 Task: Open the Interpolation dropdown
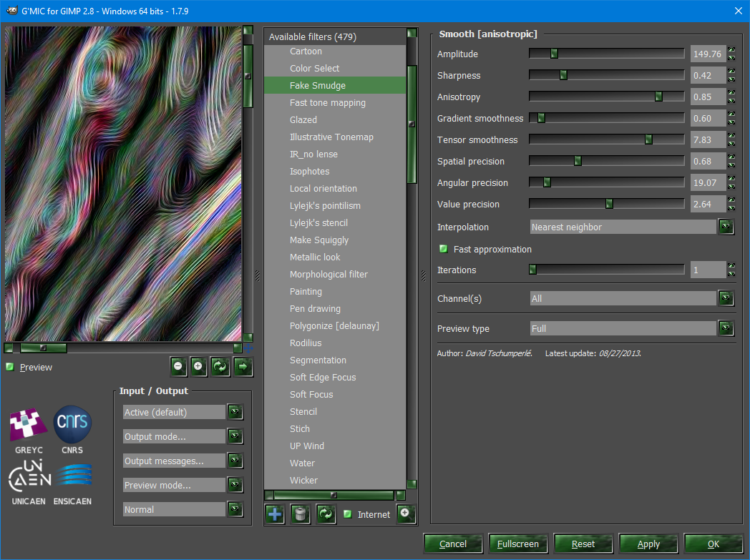tap(726, 227)
